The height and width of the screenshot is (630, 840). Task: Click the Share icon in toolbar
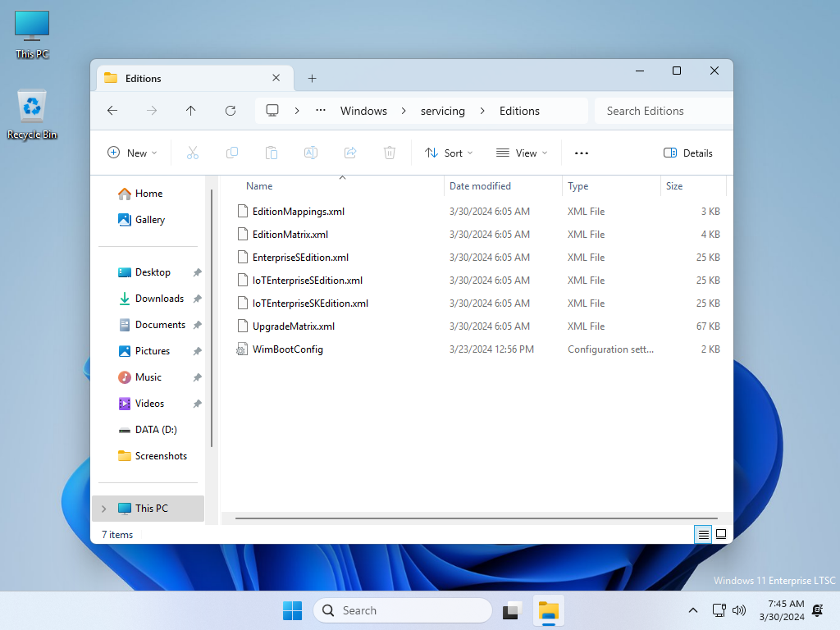pos(350,153)
